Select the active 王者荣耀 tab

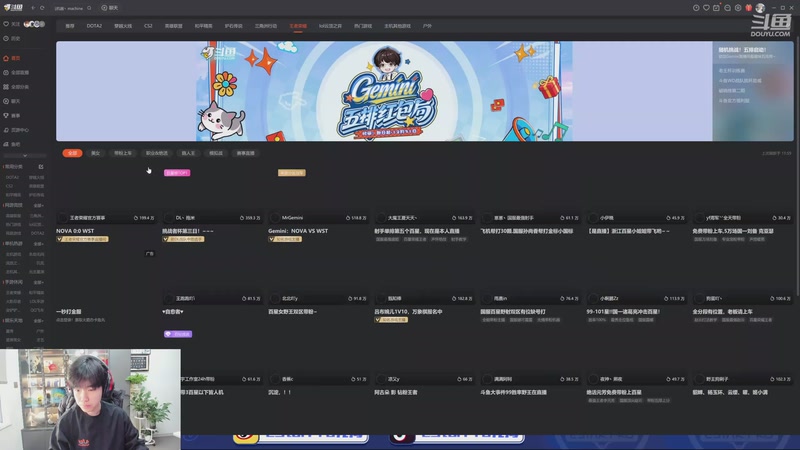click(x=298, y=26)
